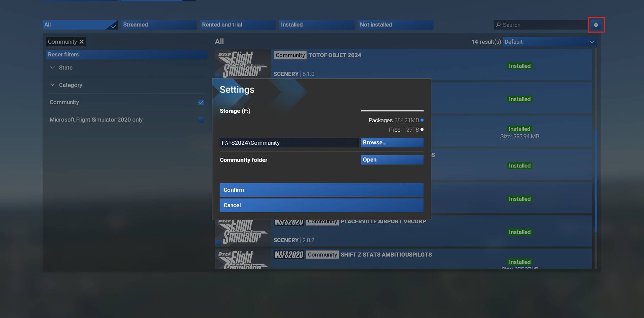Click the F:\FS2024\Community path field
Screen dimensions: 644x318
pyautogui.click(x=289, y=143)
